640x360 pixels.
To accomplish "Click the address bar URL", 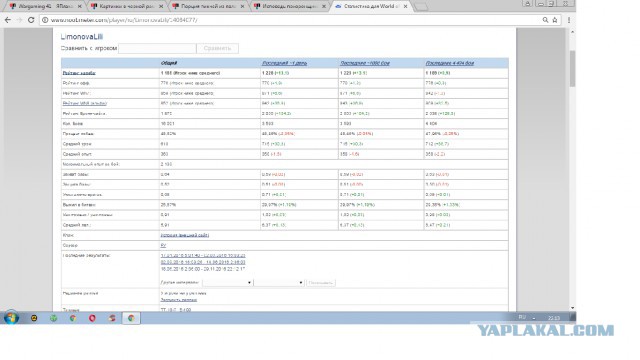I will click(x=124, y=20).
